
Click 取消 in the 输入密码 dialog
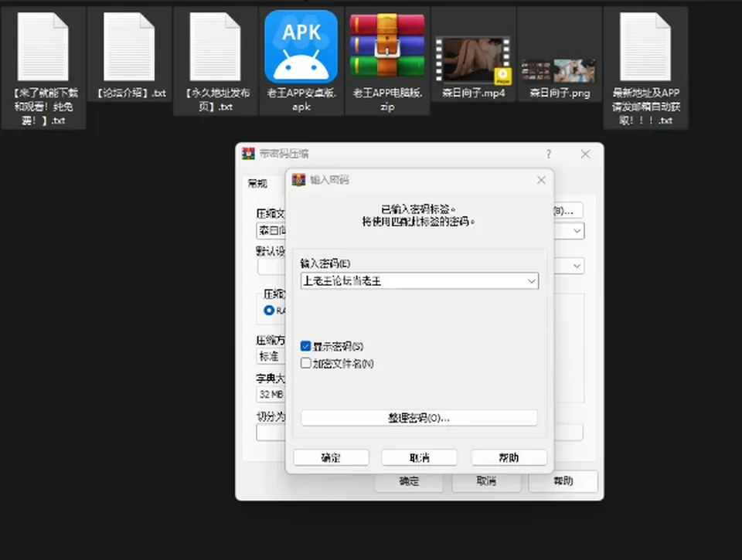[419, 458]
